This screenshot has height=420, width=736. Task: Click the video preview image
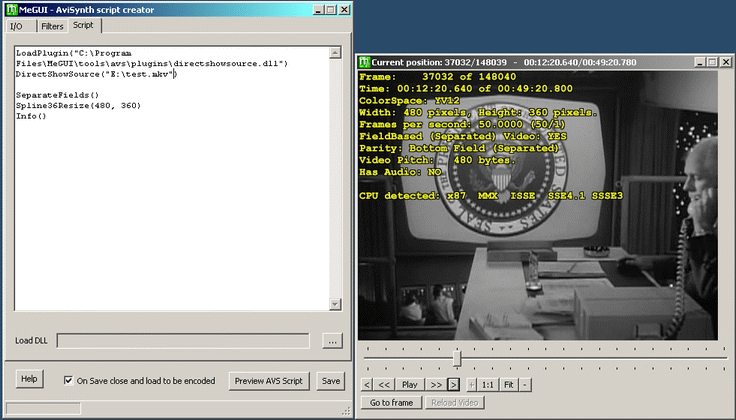(x=538, y=206)
